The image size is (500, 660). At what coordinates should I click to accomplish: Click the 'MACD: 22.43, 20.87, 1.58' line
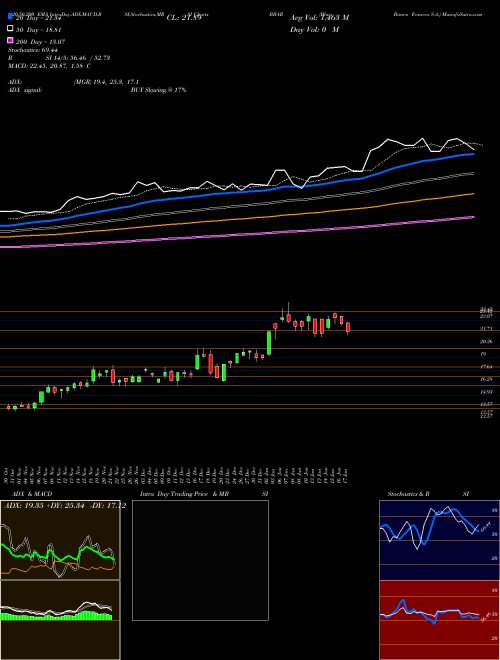49,66
